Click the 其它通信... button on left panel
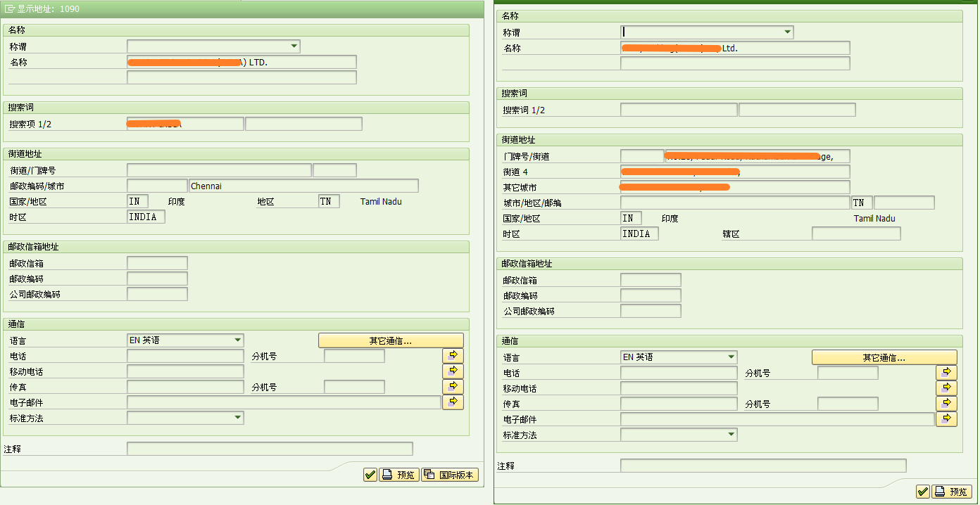Image resolution: width=980 pixels, height=505 pixels. click(391, 340)
